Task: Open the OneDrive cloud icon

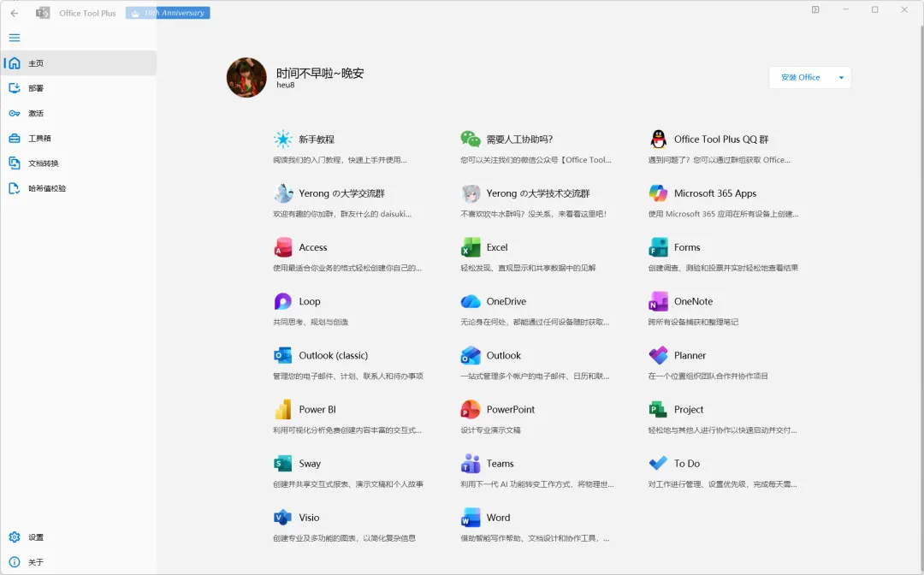Action: 471,302
